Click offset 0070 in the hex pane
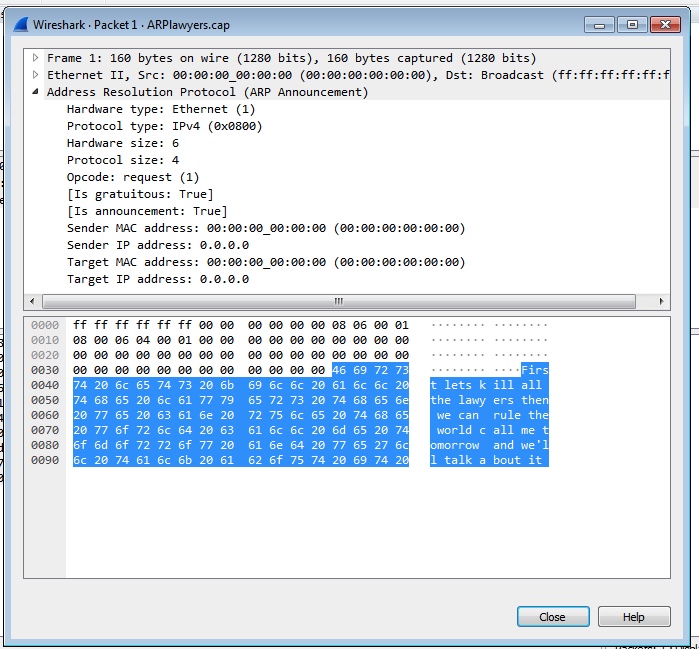The width and height of the screenshot is (699, 649). 45,430
